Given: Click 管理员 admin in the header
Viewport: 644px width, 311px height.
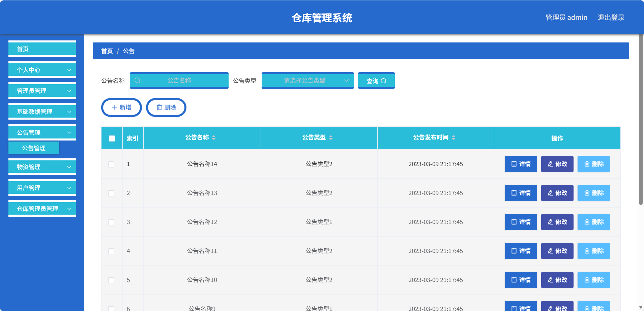Looking at the screenshot, I should [566, 18].
